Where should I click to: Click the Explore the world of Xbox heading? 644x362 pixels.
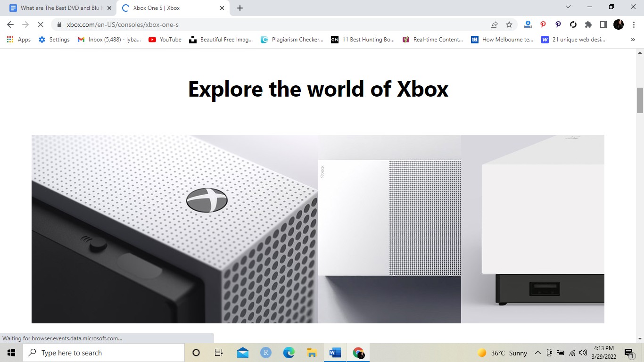click(318, 89)
